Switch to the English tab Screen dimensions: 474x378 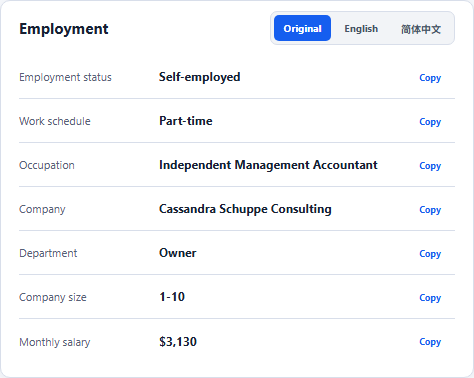(x=361, y=28)
